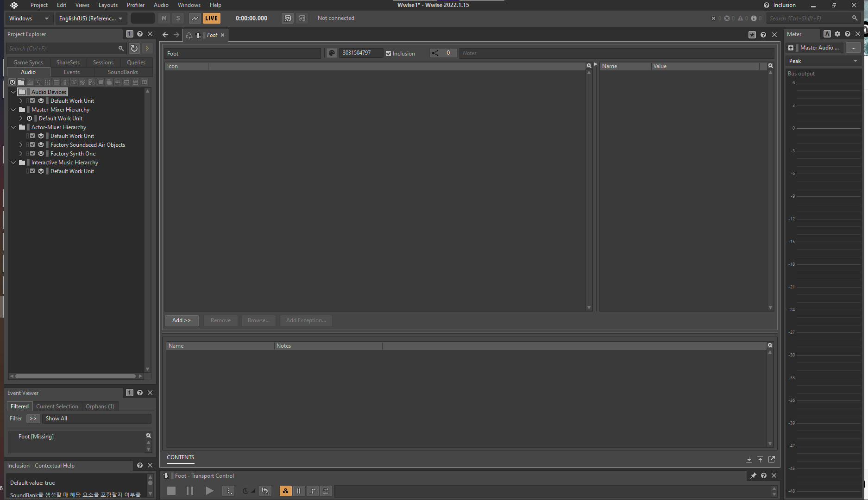Toggle the Factory Synth One checkbox
The height and width of the screenshot is (500, 868).
(32, 153)
